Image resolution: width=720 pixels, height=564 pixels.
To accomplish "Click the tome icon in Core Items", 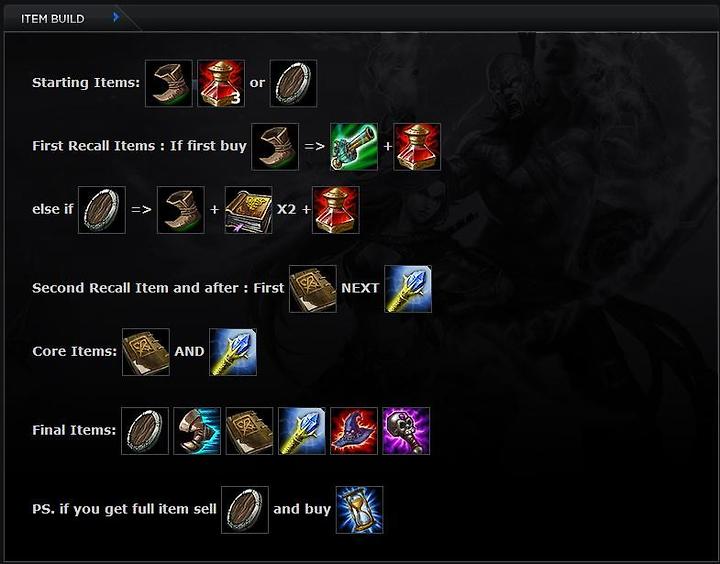I will [146, 352].
